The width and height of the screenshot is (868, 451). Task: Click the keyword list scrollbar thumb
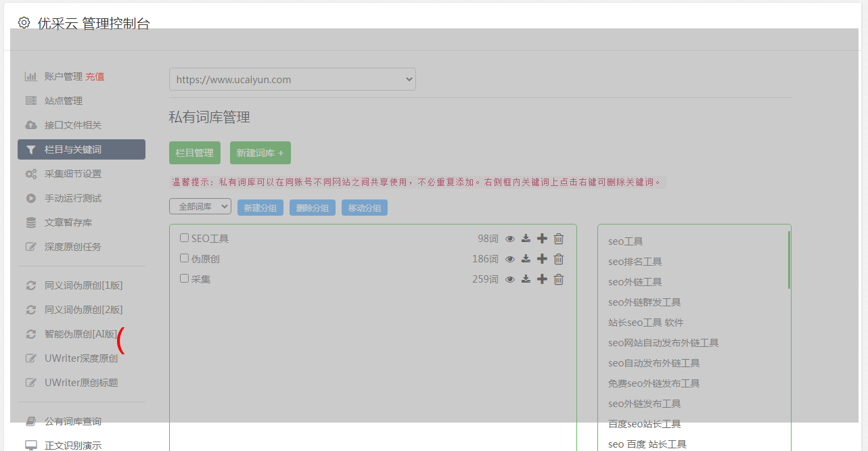tap(789, 260)
